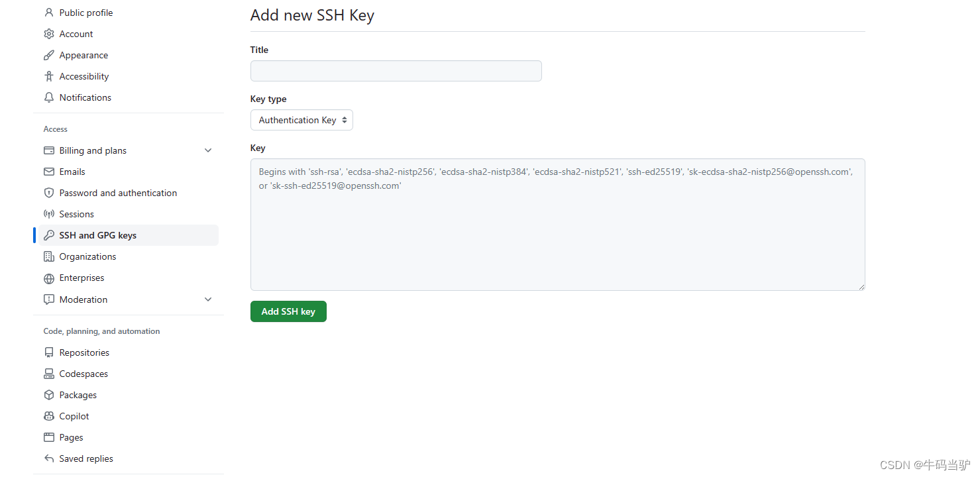Click the Codespaces icon in sidebar
The image size is (980, 477).
point(49,374)
